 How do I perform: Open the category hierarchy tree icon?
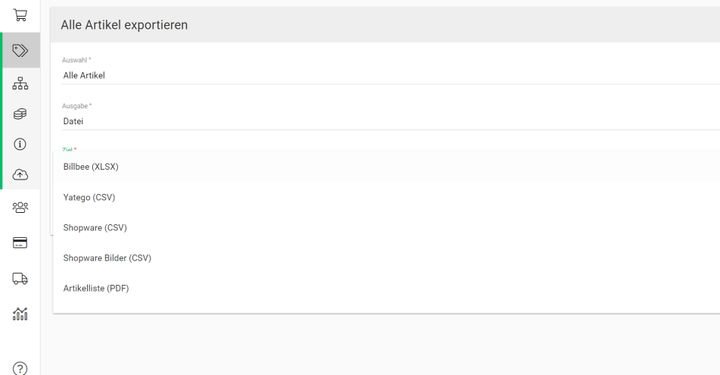tap(20, 83)
